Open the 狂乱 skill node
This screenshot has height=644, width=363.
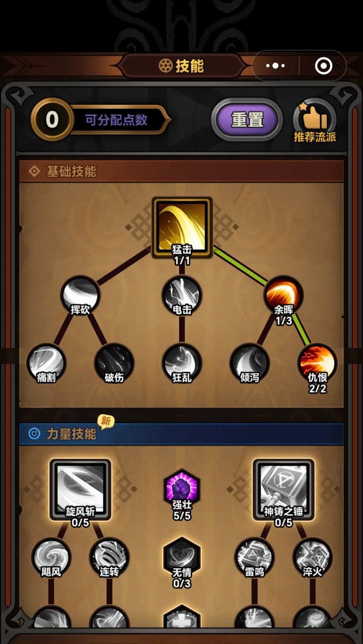coord(181,363)
